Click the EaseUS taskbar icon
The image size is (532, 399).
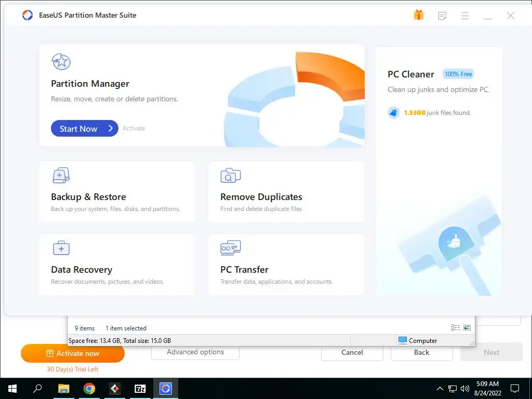(166, 389)
